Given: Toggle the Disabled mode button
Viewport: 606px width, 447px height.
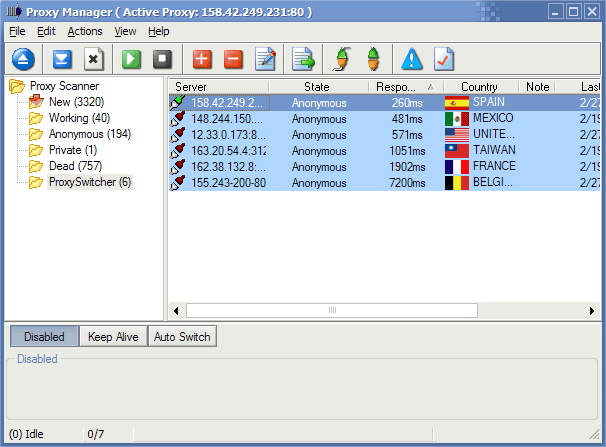Looking at the screenshot, I should [44, 337].
